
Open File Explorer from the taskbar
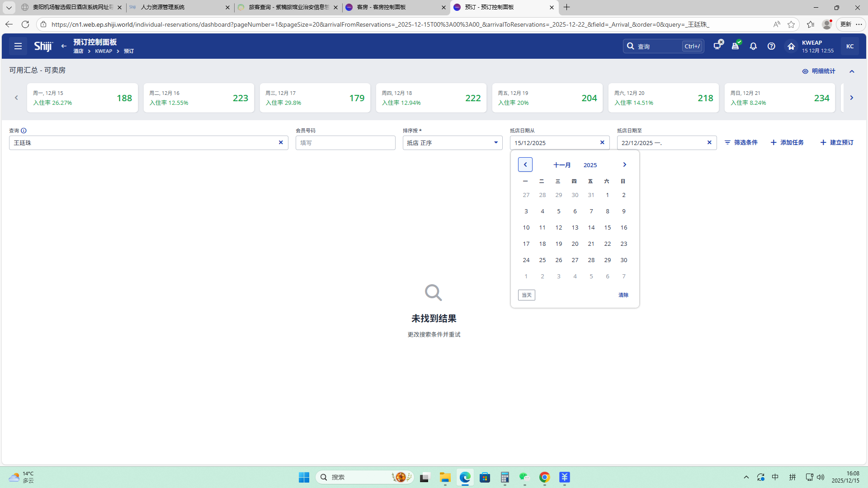(445, 477)
